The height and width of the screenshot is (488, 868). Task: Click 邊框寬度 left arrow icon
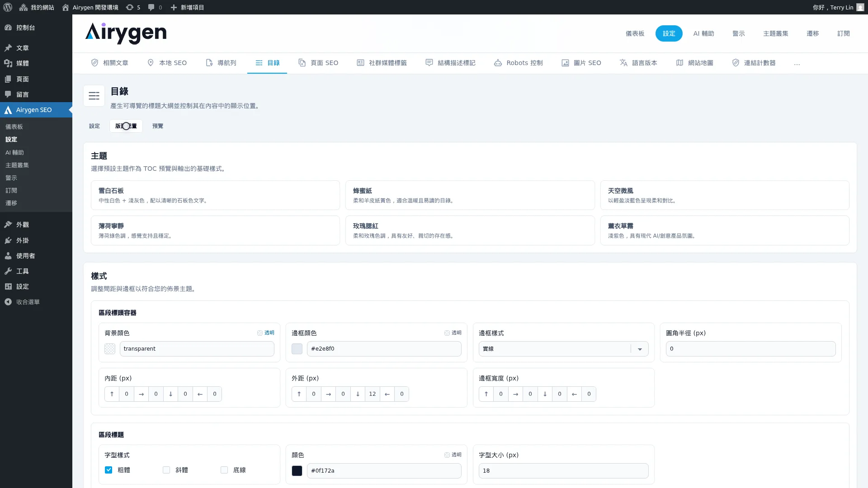point(574,394)
